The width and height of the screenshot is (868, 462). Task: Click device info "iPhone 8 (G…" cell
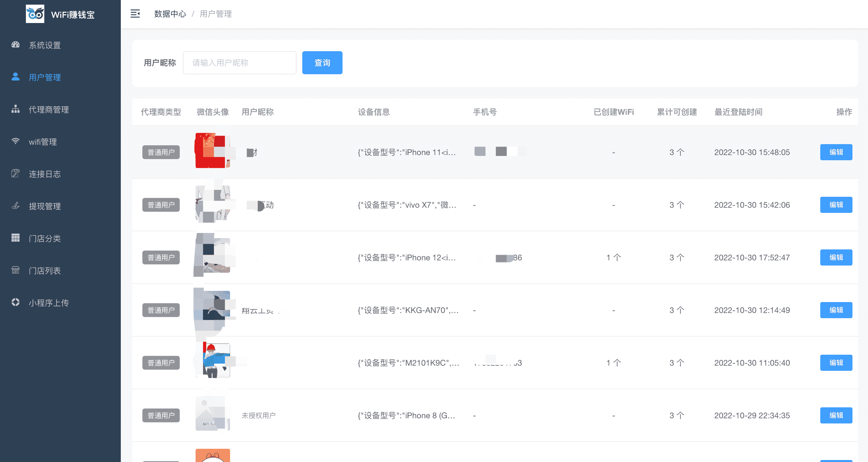(406, 415)
